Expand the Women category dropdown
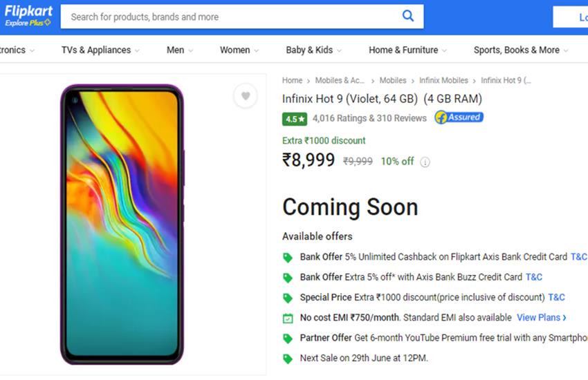 (239, 50)
